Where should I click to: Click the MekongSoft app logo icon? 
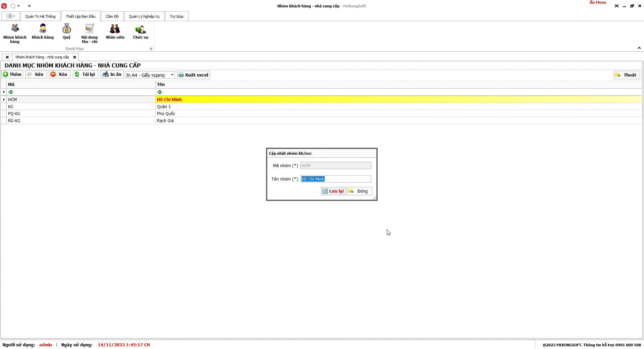tap(4, 6)
